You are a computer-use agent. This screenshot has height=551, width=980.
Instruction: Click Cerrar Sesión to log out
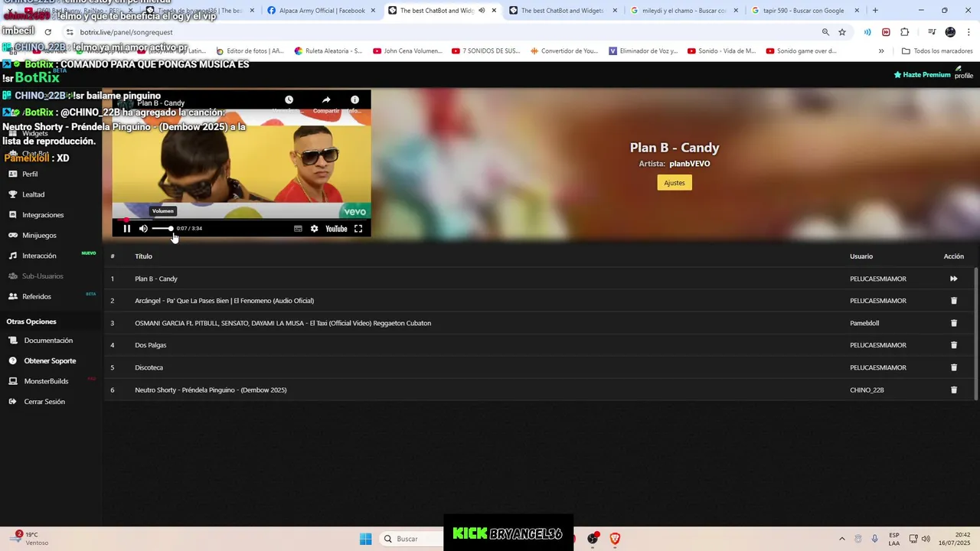44,402
